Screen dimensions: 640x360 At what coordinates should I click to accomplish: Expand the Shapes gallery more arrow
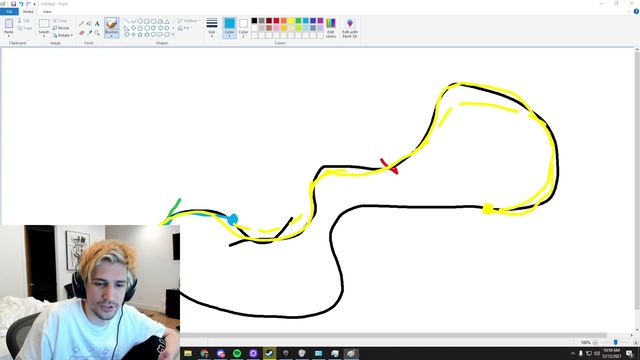[x=173, y=35]
